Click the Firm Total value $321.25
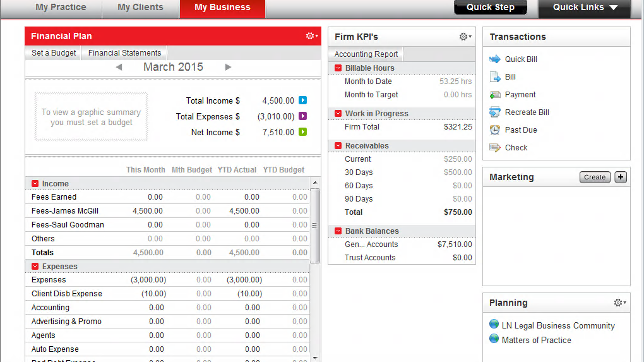The height and width of the screenshot is (362, 644). pos(458,127)
